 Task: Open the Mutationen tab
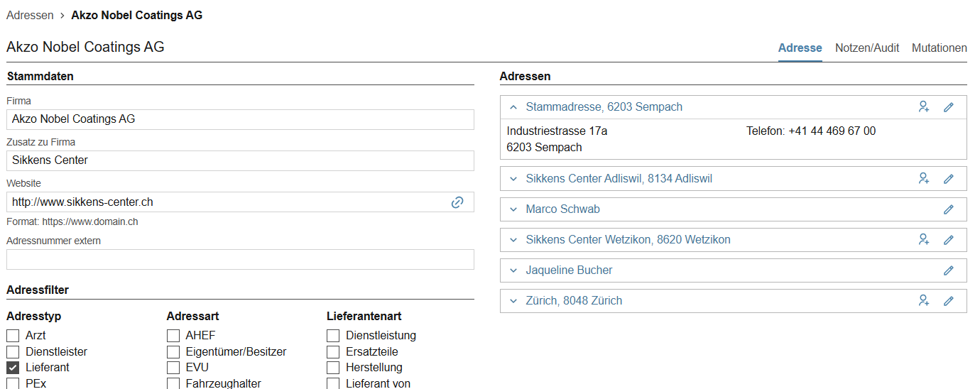940,48
